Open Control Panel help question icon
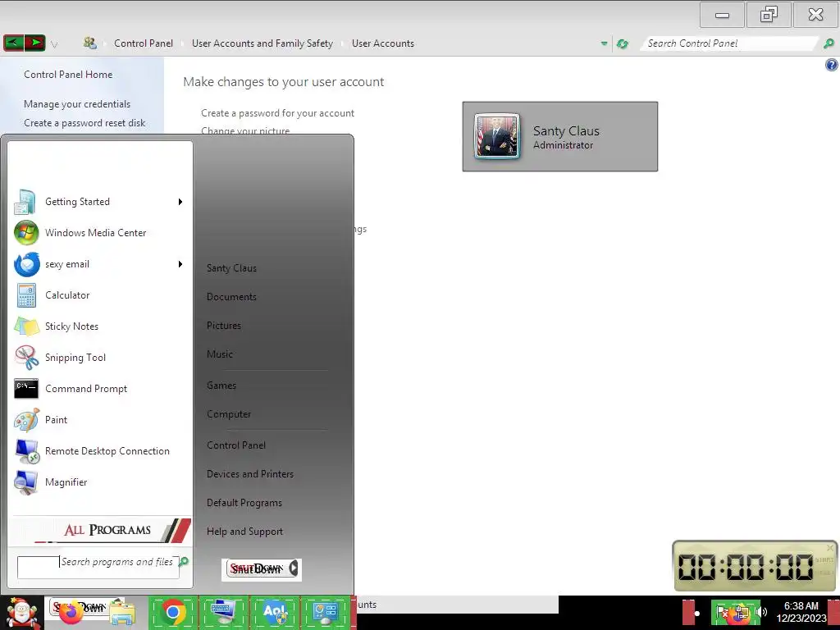This screenshot has height=630, width=840. 831,66
